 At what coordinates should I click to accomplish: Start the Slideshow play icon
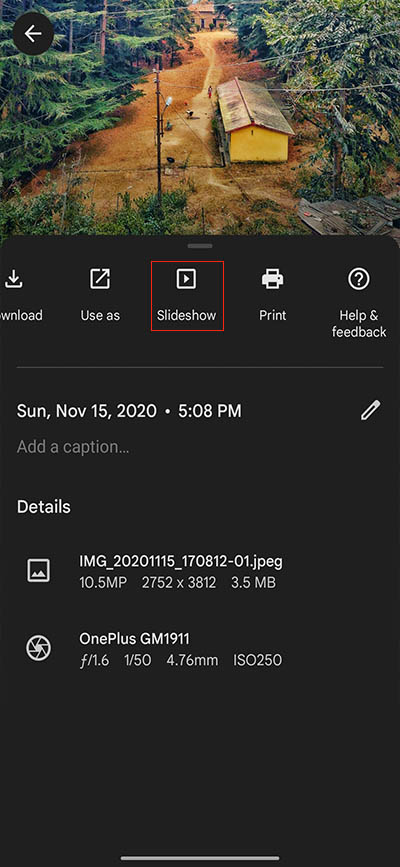[186, 279]
